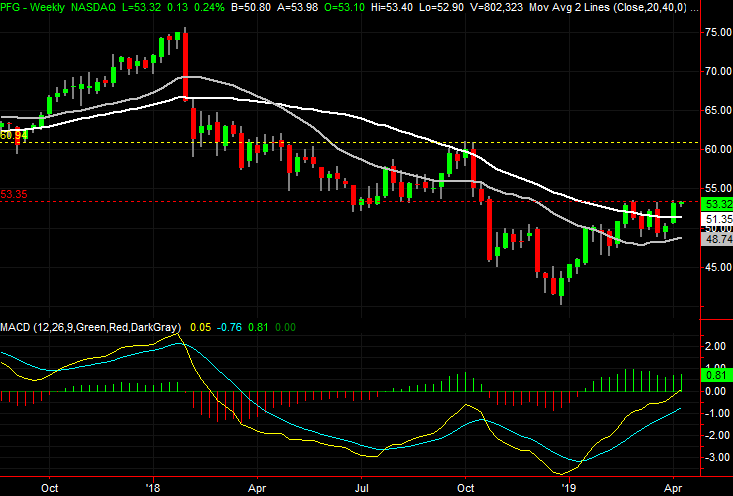
Task: Click the O=53.10 open value
Action: (346, 7)
